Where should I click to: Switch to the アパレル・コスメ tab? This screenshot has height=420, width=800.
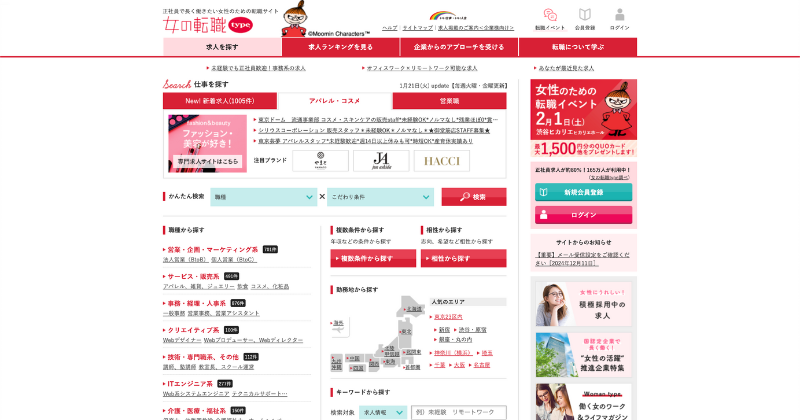tap(335, 101)
